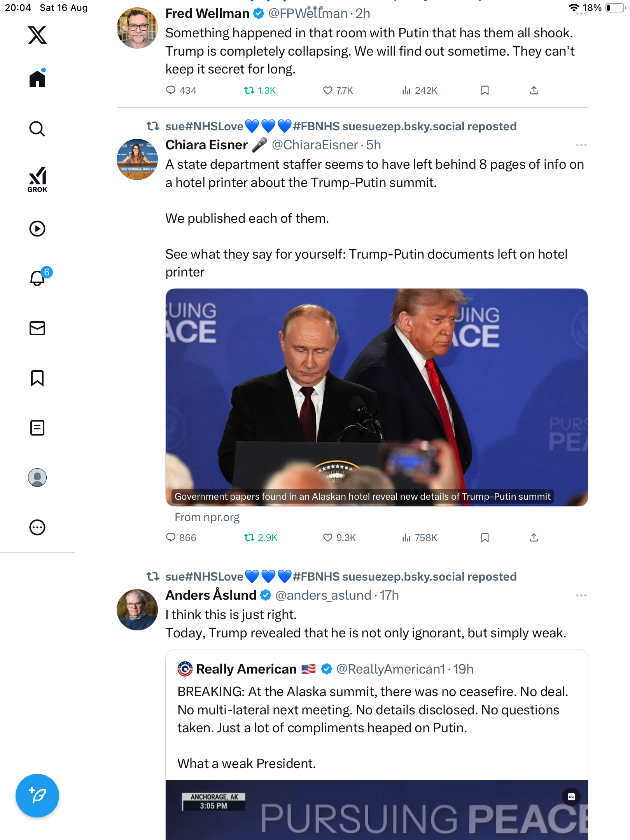The width and height of the screenshot is (630, 840).
Task: Open the @ChiaraEisner profile handle
Action: coord(314,145)
